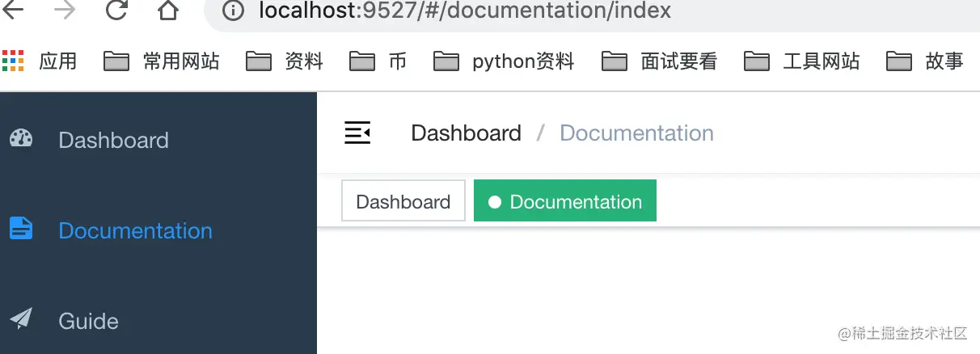The image size is (980, 354).
Task: Show site info icon in address bar
Action: click(234, 11)
